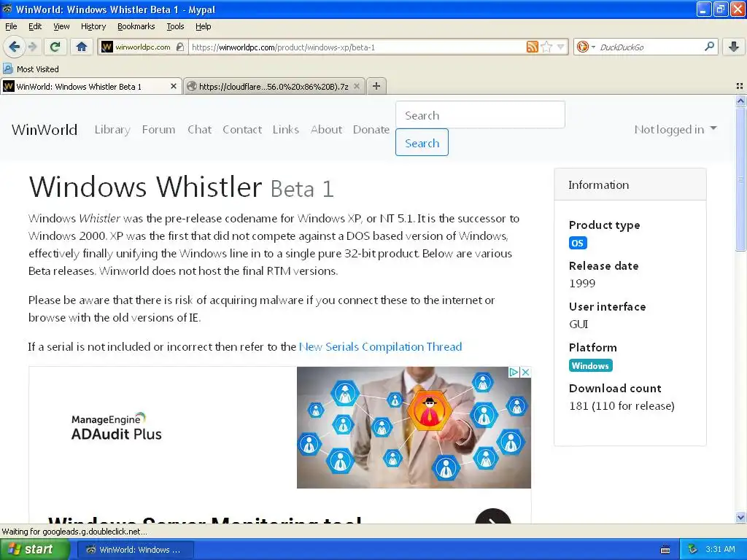747x560 pixels.
Task: Focus the URL address bar field
Action: (x=357, y=47)
